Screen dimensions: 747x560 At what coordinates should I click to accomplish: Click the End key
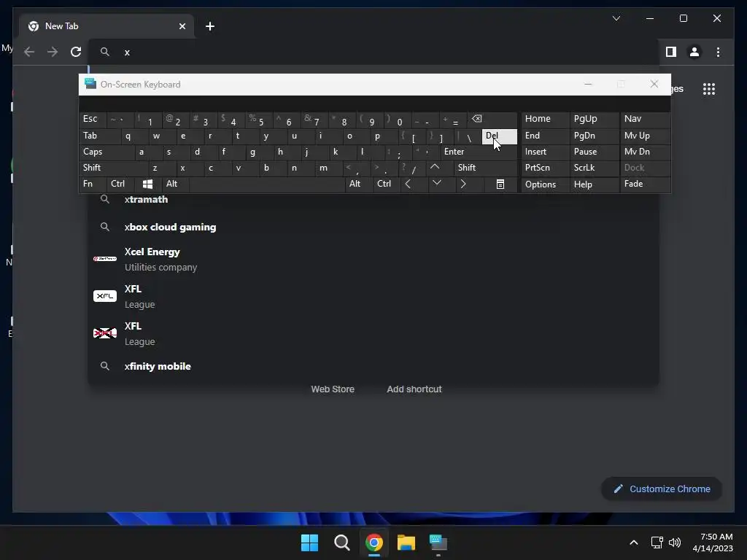pos(545,136)
